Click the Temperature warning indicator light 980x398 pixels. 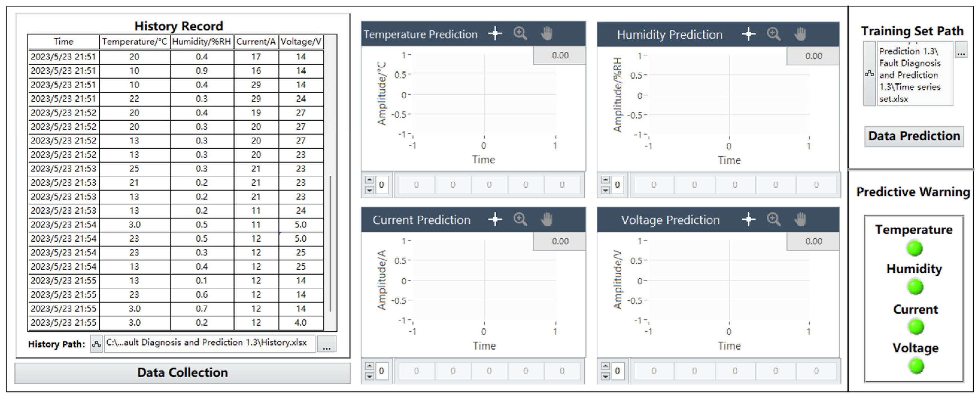pos(914,249)
